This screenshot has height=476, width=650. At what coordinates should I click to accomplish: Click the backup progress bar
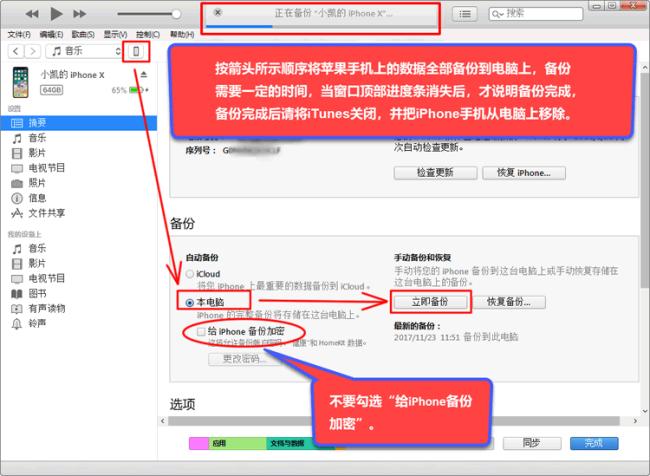321,27
